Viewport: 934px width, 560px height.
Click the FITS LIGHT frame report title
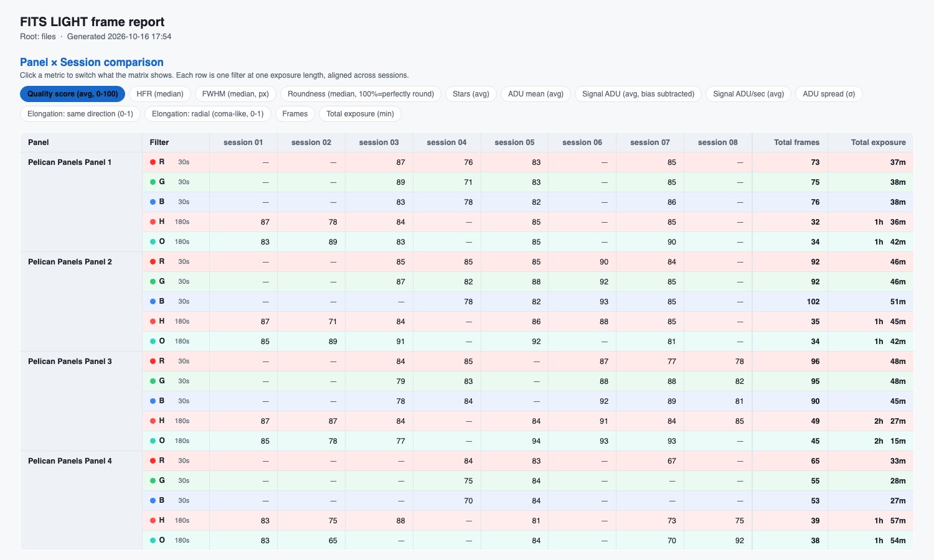[92, 22]
